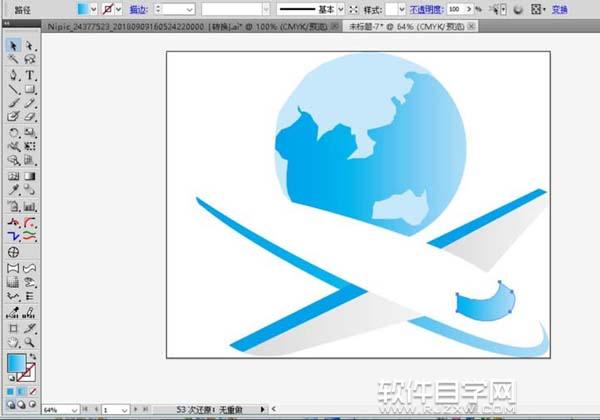The image size is (600, 420).
Task: Click the fill swatch in control bar
Action: [x=83, y=10]
